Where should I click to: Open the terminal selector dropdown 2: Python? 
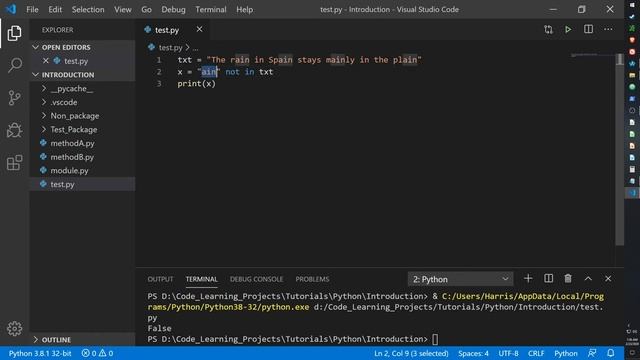click(460, 279)
